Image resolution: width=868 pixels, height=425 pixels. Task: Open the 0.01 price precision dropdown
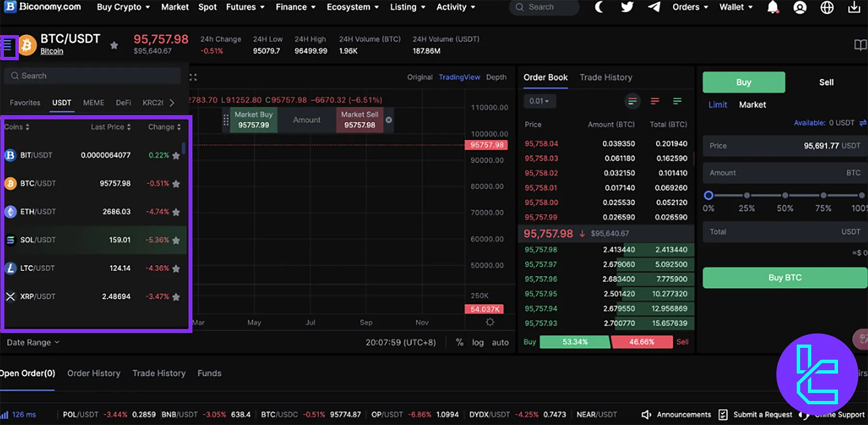(x=539, y=101)
